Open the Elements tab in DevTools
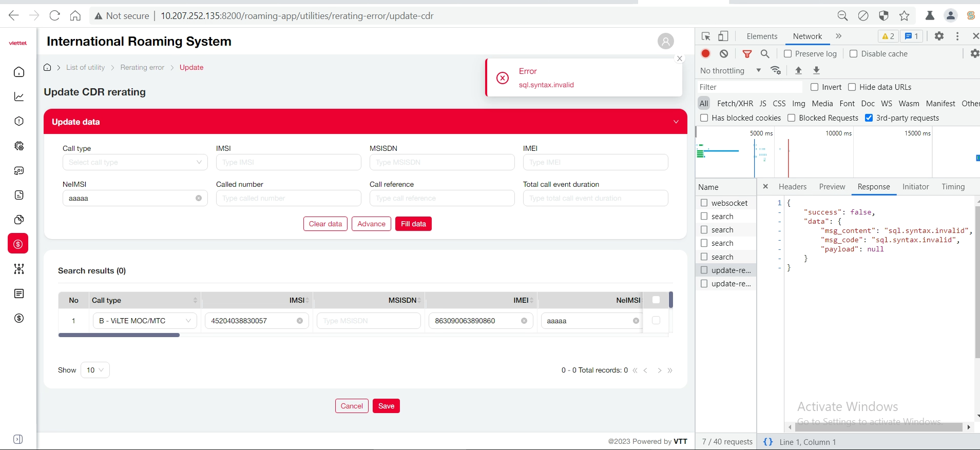The height and width of the screenshot is (450, 980). tap(762, 36)
